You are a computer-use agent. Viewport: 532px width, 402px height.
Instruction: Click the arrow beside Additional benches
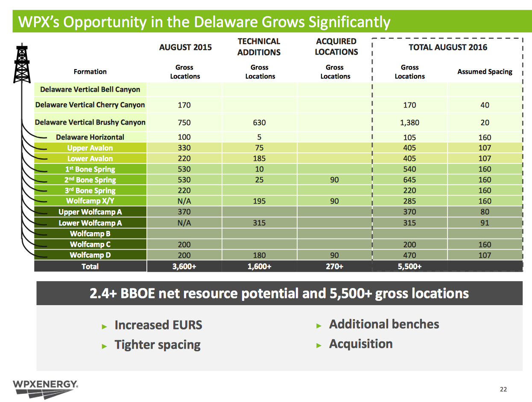pos(319,325)
